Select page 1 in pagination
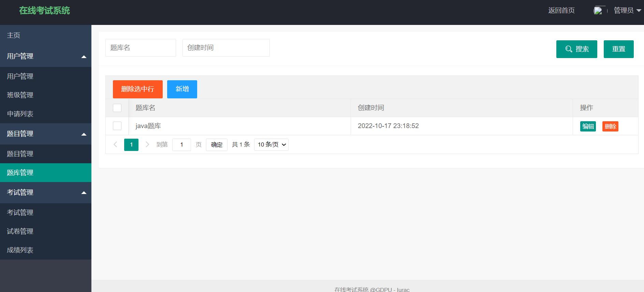Image resolution: width=644 pixels, height=292 pixels. (x=131, y=145)
